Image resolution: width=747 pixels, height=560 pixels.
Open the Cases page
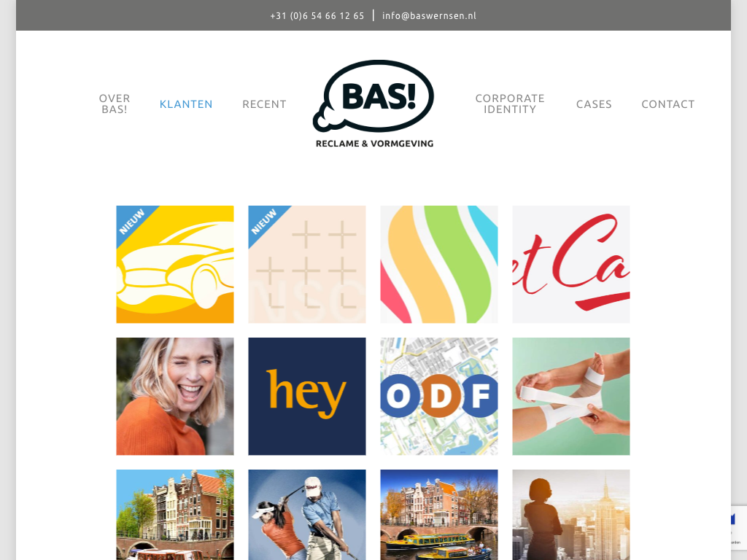594,104
